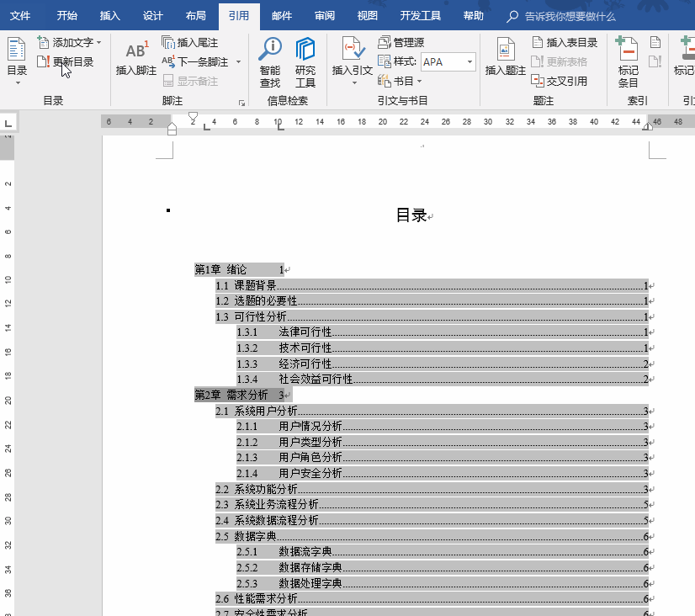Expand the 目录 button dropdown arrow
Image resolution: width=695 pixels, height=616 pixels.
pos(18,82)
